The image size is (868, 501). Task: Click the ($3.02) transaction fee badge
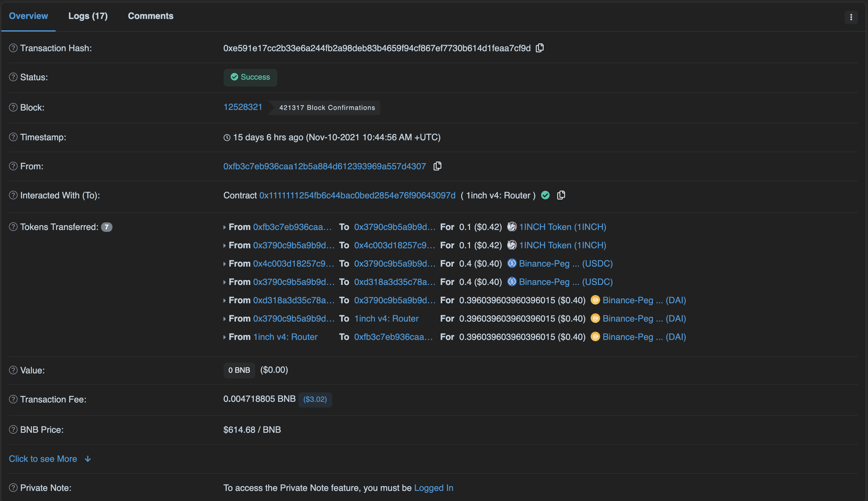(315, 399)
